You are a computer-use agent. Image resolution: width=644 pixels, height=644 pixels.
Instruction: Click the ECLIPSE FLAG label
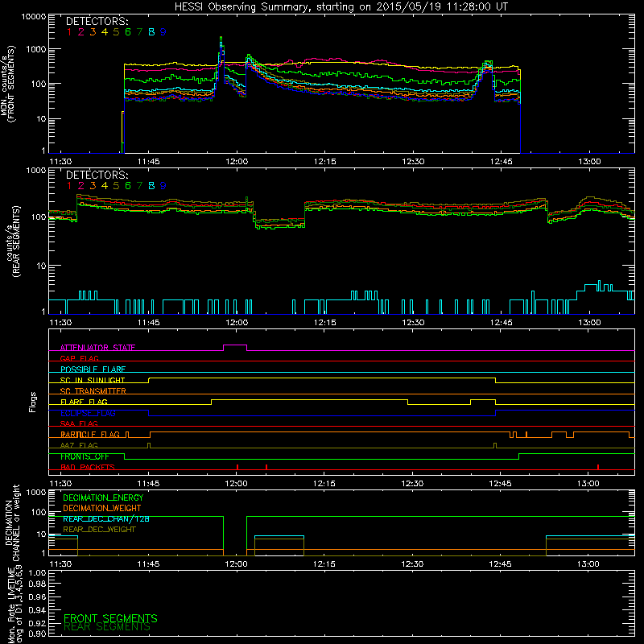pos(88,413)
